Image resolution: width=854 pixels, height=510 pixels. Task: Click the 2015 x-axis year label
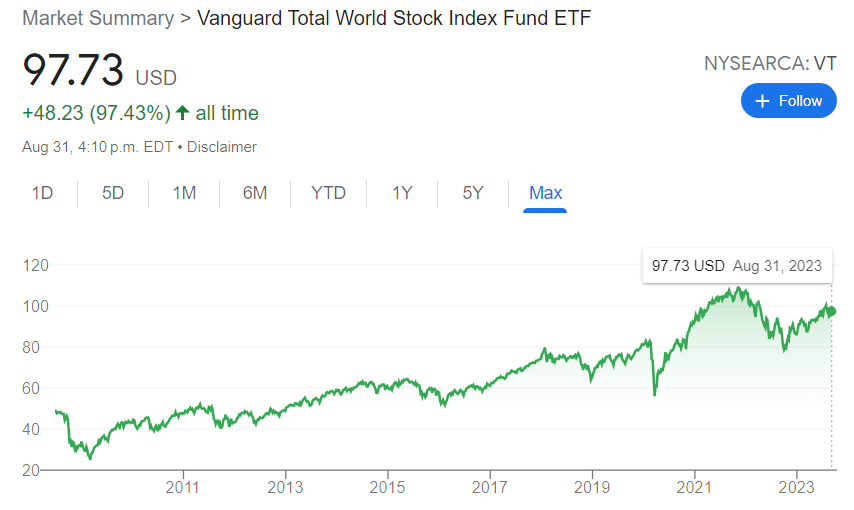point(387,488)
